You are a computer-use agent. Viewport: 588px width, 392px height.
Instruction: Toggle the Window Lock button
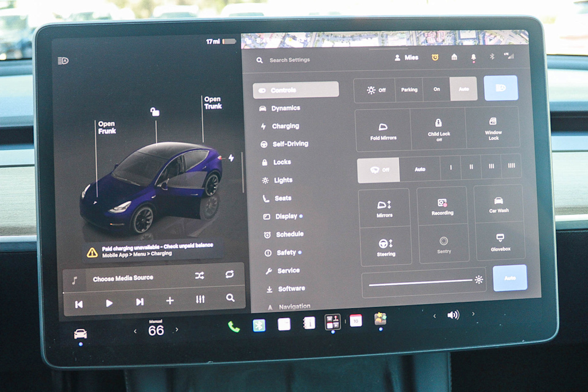493,128
